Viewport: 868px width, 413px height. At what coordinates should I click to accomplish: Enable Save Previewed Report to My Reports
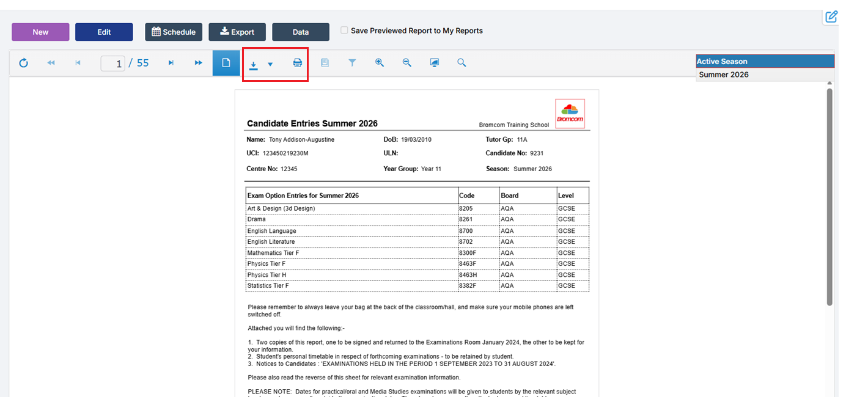[345, 31]
